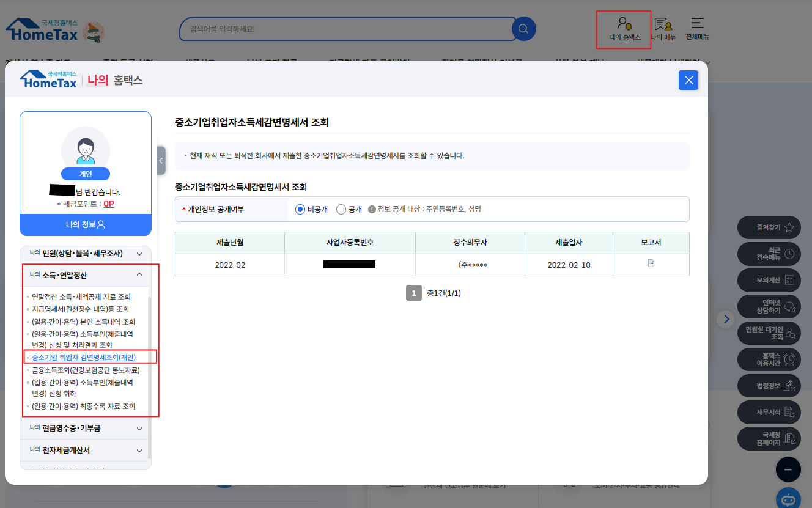Open the report document icon in 보고서 column
The height and width of the screenshot is (508, 812).
[x=651, y=263]
